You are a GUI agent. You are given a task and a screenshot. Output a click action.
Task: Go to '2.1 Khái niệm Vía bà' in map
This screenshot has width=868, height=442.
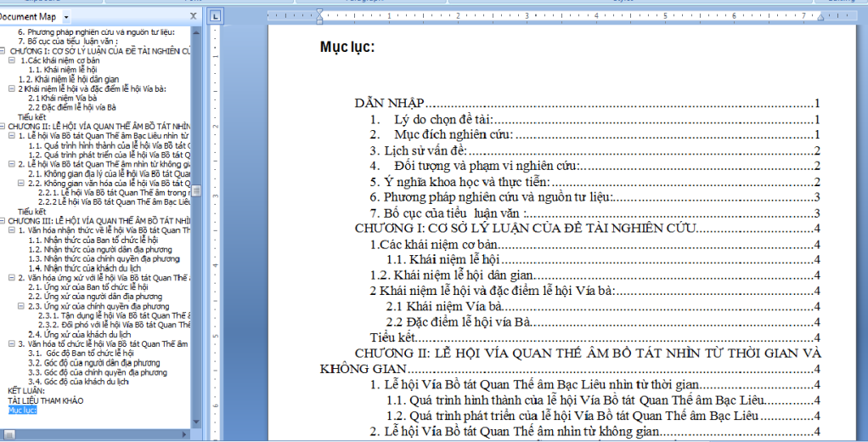pos(62,98)
